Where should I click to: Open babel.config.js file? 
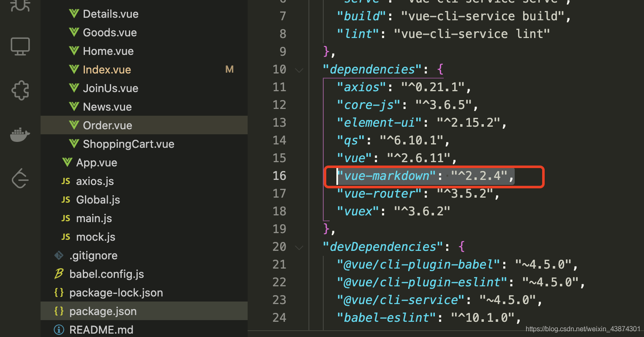(x=106, y=274)
